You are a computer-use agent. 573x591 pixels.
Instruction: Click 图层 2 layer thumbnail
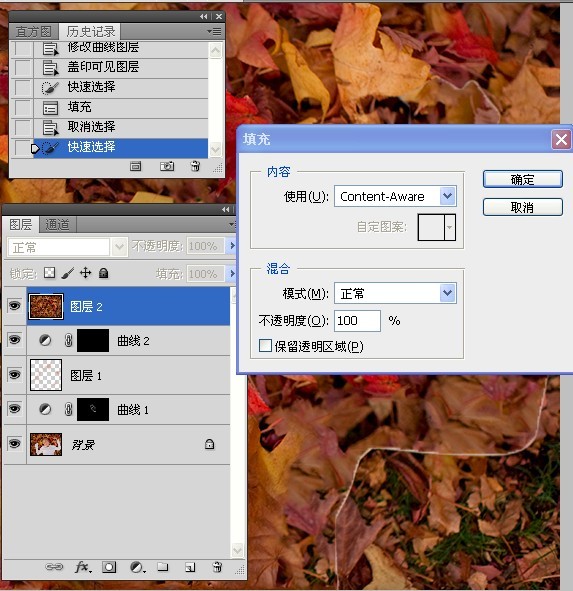click(x=46, y=306)
